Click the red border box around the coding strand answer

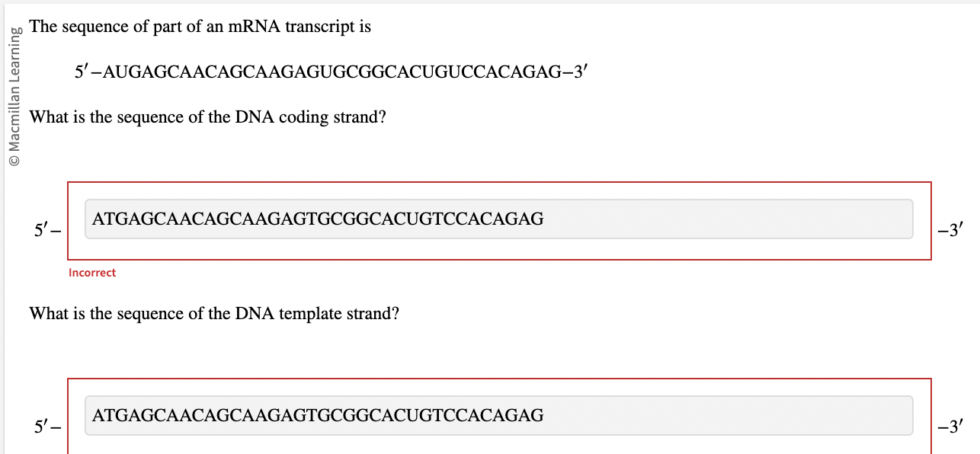(499, 183)
